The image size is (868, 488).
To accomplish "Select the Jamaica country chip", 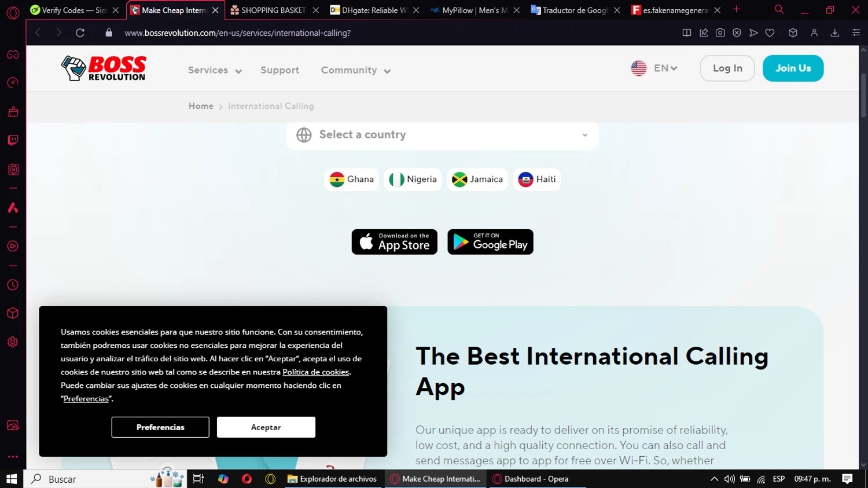I will coord(477,179).
